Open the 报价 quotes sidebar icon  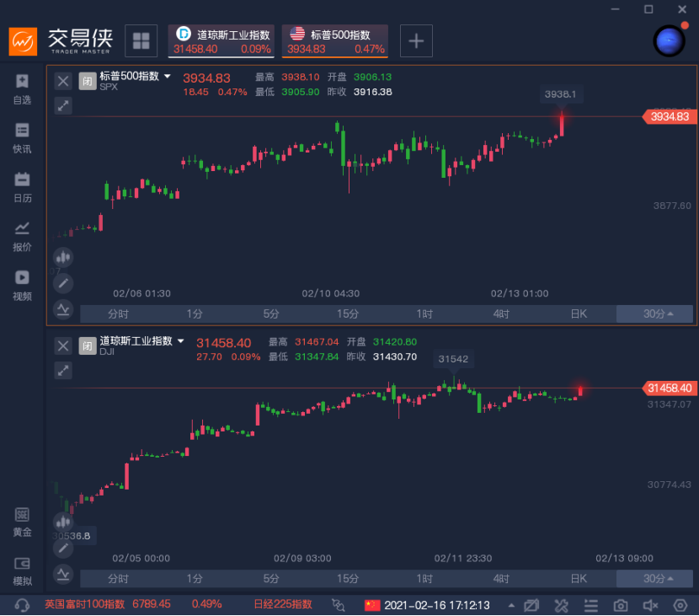coord(22,237)
